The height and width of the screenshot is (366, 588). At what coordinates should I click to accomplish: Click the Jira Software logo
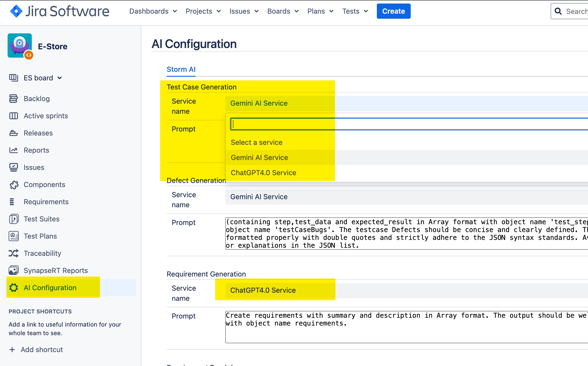click(x=60, y=11)
